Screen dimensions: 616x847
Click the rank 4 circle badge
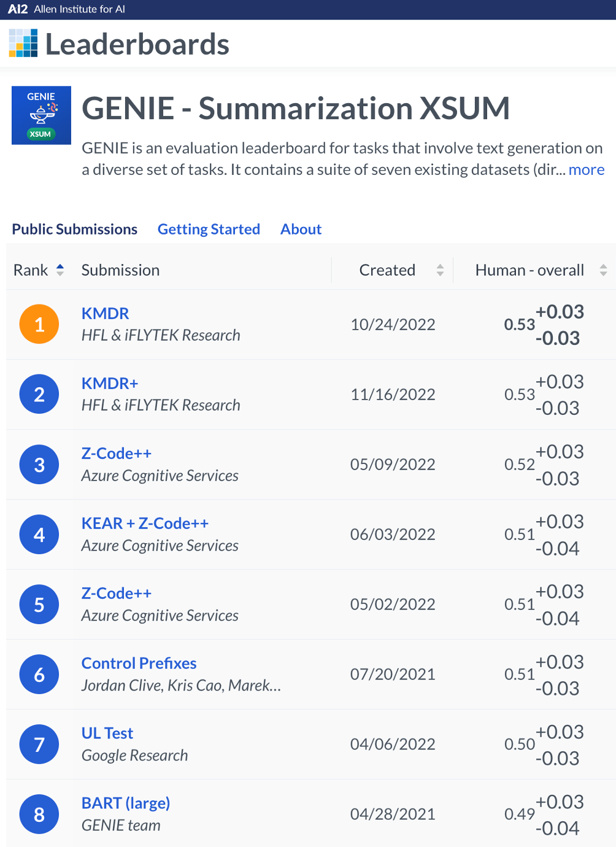pyautogui.click(x=39, y=534)
